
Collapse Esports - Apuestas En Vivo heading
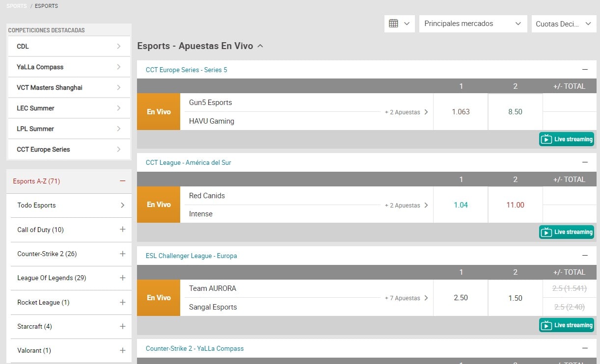coord(200,46)
